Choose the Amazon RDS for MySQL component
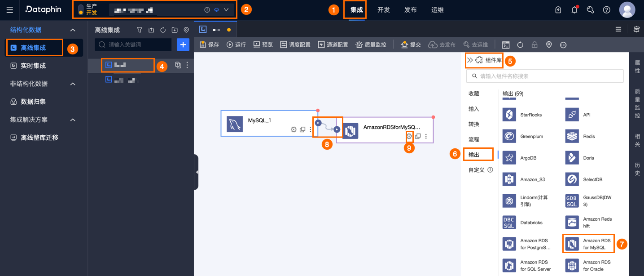The height and width of the screenshot is (276, 644). point(587,244)
